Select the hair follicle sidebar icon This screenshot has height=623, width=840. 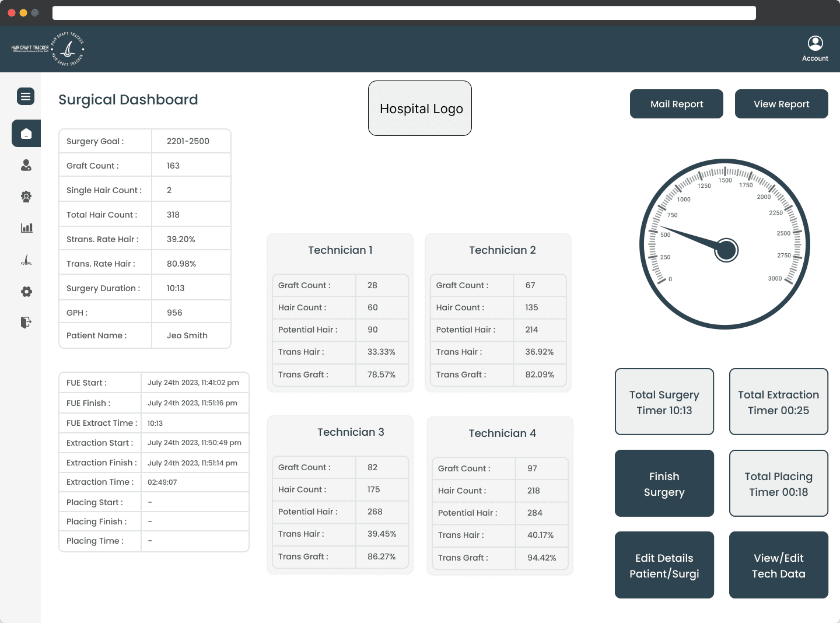click(x=26, y=260)
